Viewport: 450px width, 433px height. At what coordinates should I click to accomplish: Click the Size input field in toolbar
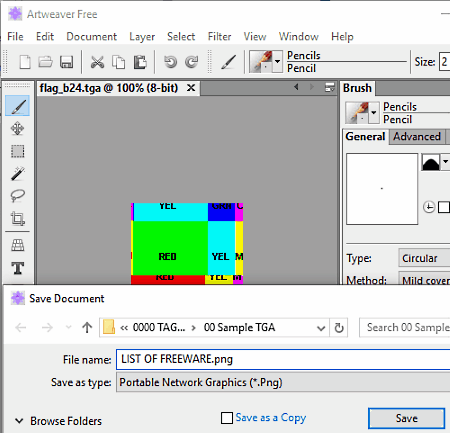click(x=445, y=62)
